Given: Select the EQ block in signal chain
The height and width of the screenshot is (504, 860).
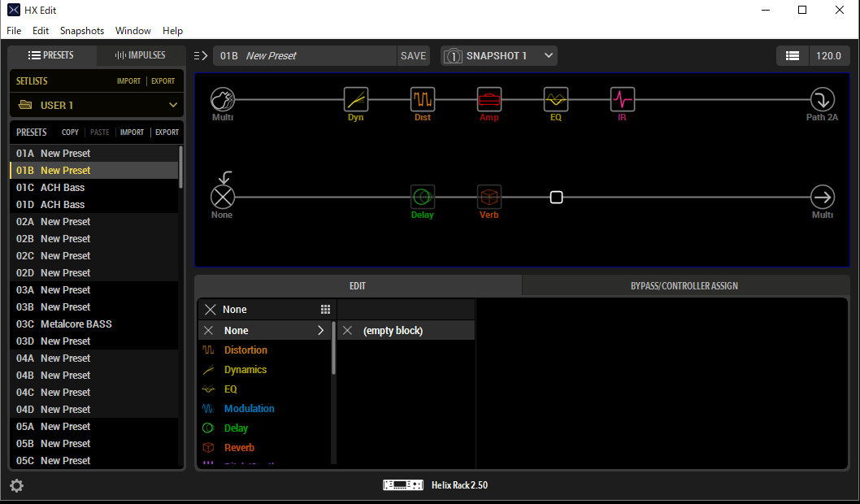Looking at the screenshot, I should 556,100.
